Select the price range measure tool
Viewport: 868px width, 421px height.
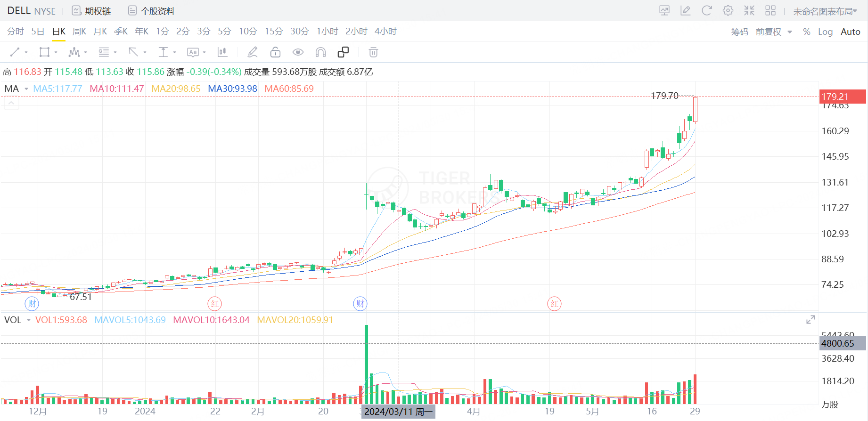[x=163, y=52]
